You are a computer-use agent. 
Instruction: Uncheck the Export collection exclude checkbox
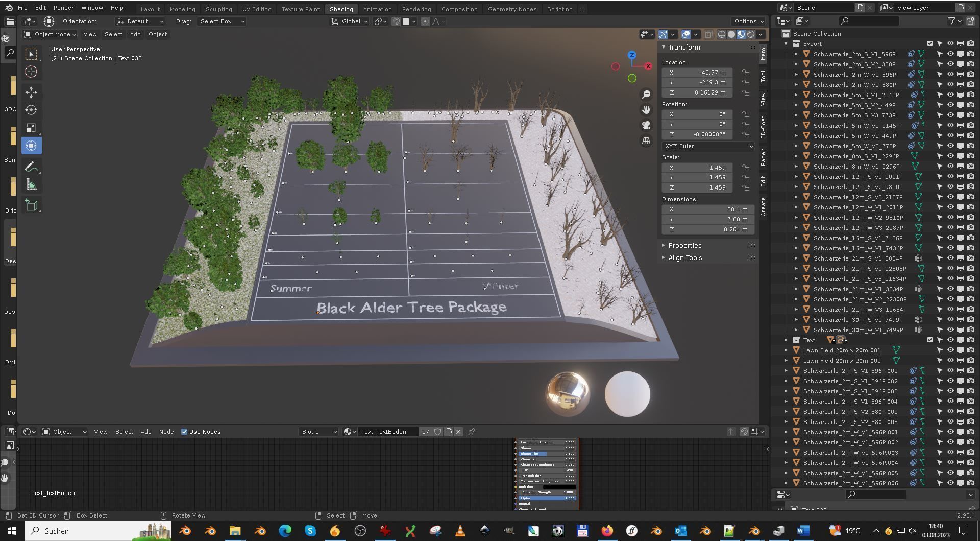click(x=930, y=44)
